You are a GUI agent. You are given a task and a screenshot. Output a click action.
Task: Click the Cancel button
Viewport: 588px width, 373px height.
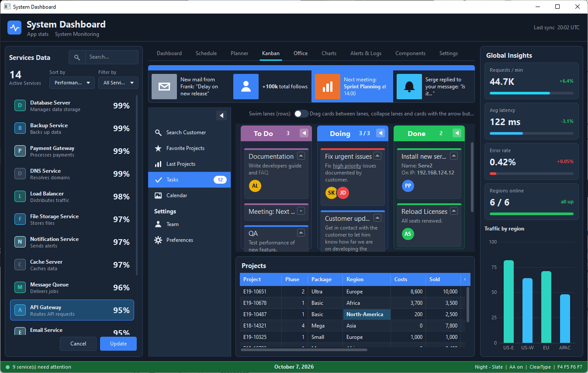point(78,344)
